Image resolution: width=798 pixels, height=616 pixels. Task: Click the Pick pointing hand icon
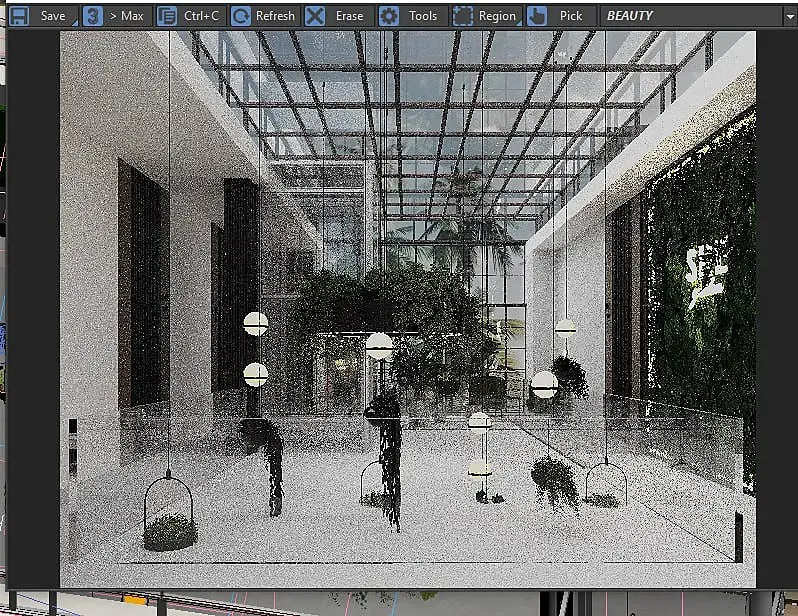tap(537, 16)
